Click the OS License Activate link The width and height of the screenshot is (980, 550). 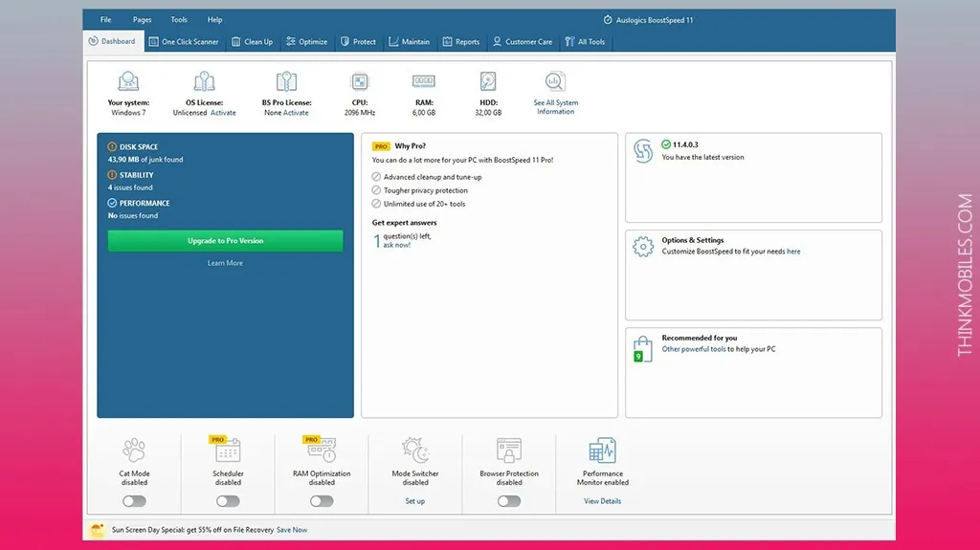[223, 113]
